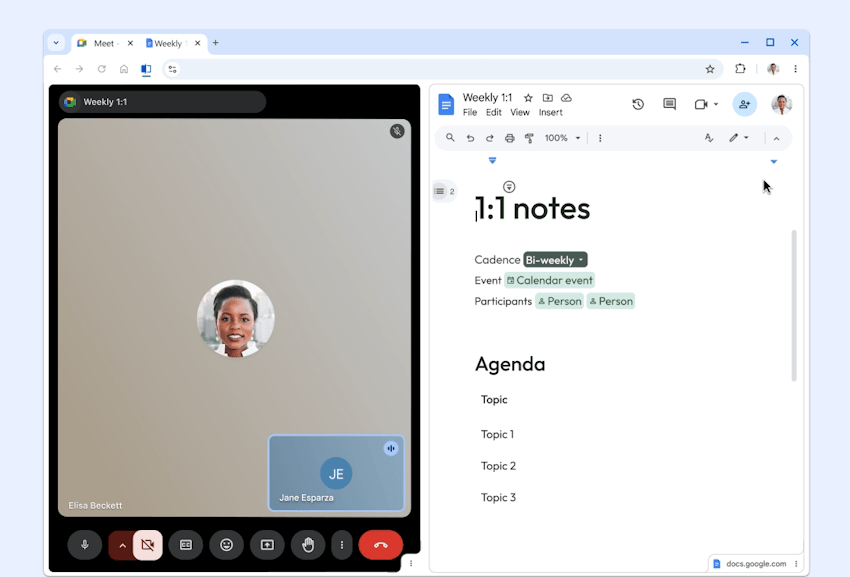Raise your hand in the meeting
Screen dimensions: 850x577
[308, 545]
